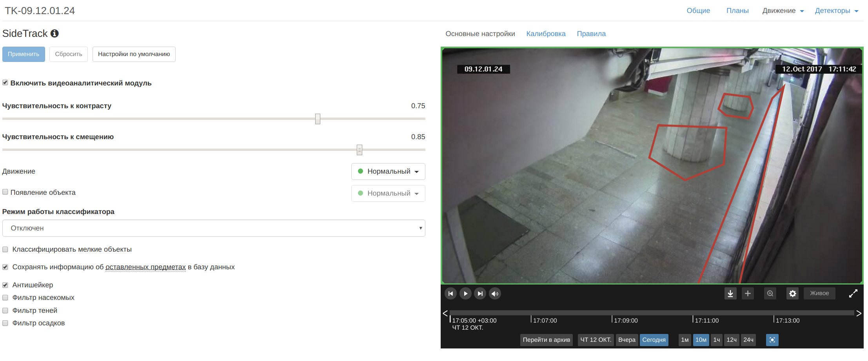Click Перейти в архив button
868x361 pixels.
coord(546,340)
